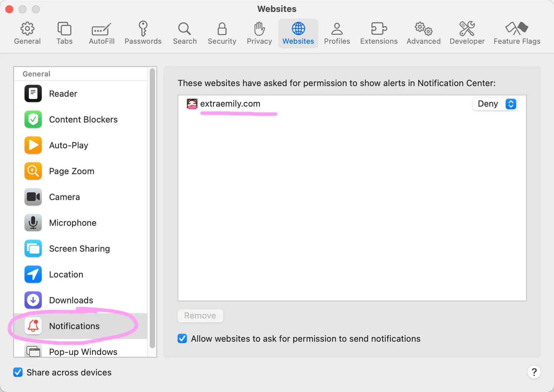Click the help question mark button

pos(534,372)
